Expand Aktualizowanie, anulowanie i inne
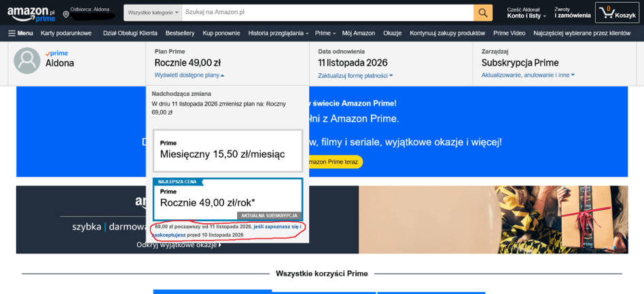Viewport: 644px width, 294px height. [528, 75]
